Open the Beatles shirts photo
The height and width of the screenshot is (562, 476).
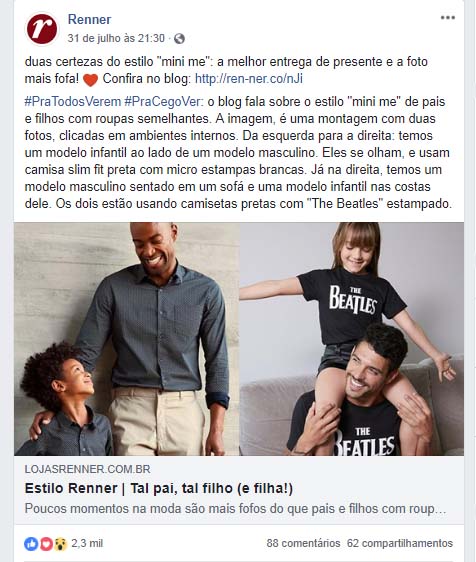[x=352, y=339]
